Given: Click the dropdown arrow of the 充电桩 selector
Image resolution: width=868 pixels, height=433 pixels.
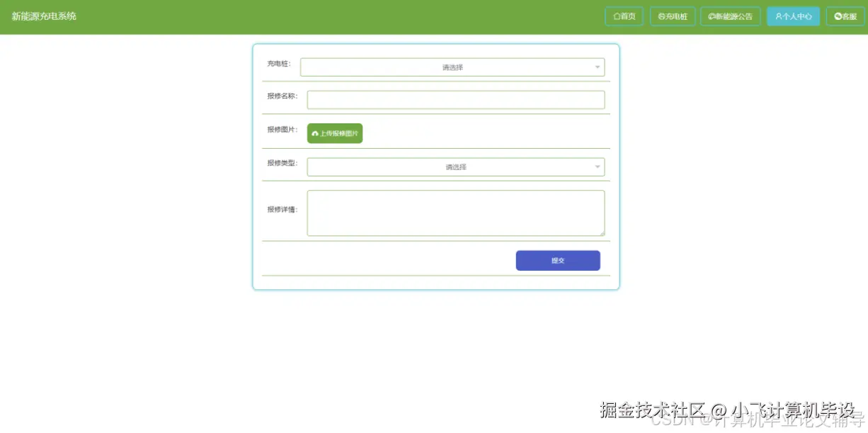Looking at the screenshot, I should (x=596, y=67).
